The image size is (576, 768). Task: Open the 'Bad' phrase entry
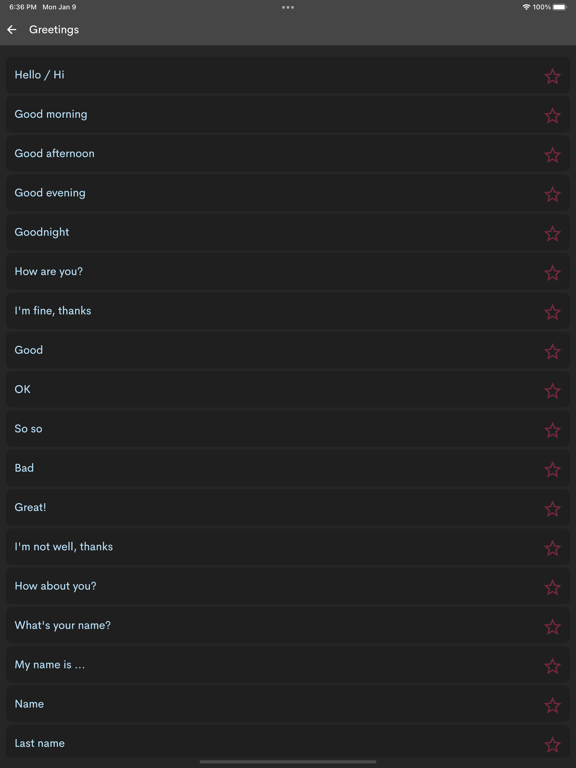pyautogui.click(x=288, y=468)
